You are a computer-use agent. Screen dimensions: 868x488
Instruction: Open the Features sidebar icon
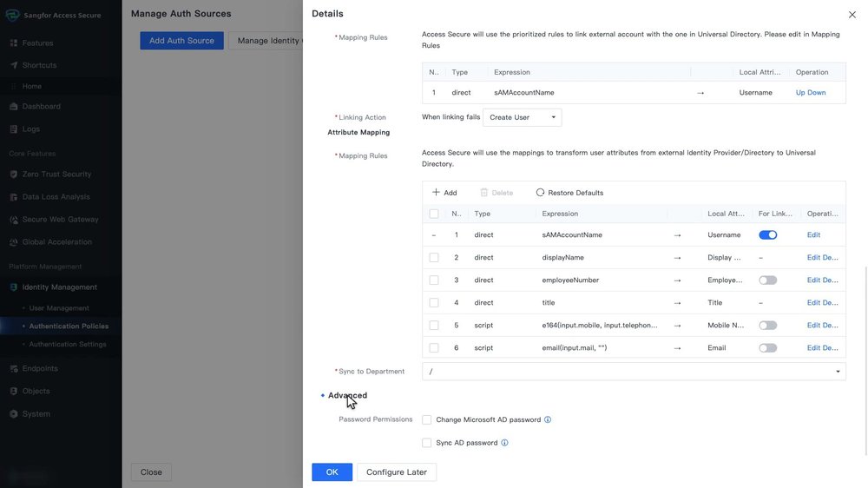coord(14,43)
